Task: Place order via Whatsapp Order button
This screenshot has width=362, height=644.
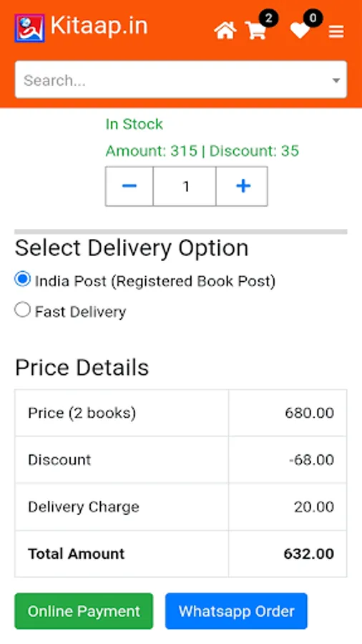Action: pos(236,611)
